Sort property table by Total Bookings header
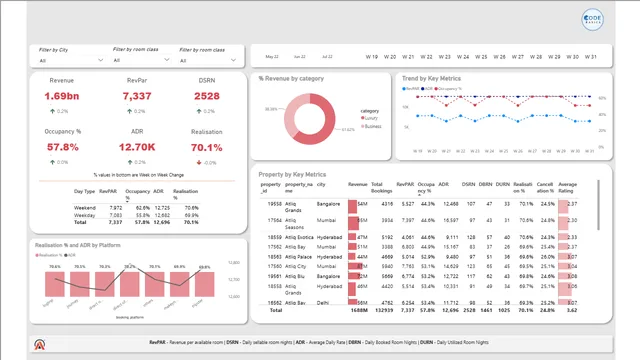The height and width of the screenshot is (360, 640). click(x=382, y=188)
